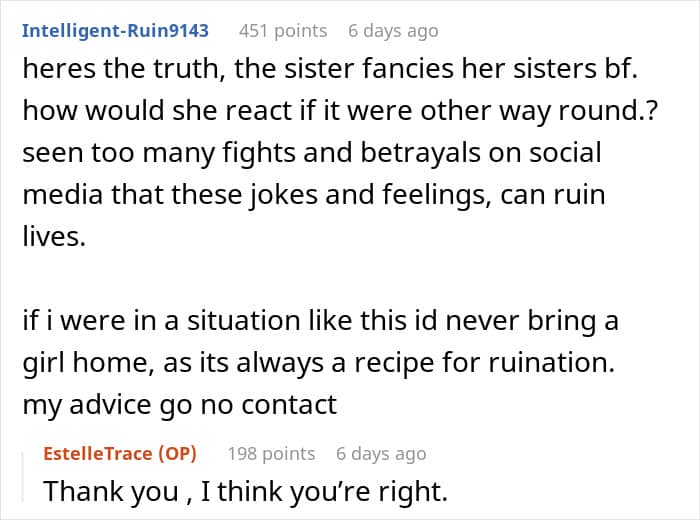Image resolution: width=700 pixels, height=520 pixels.
Task: Open the reply's 6 days ago timestamp
Action: (381, 454)
